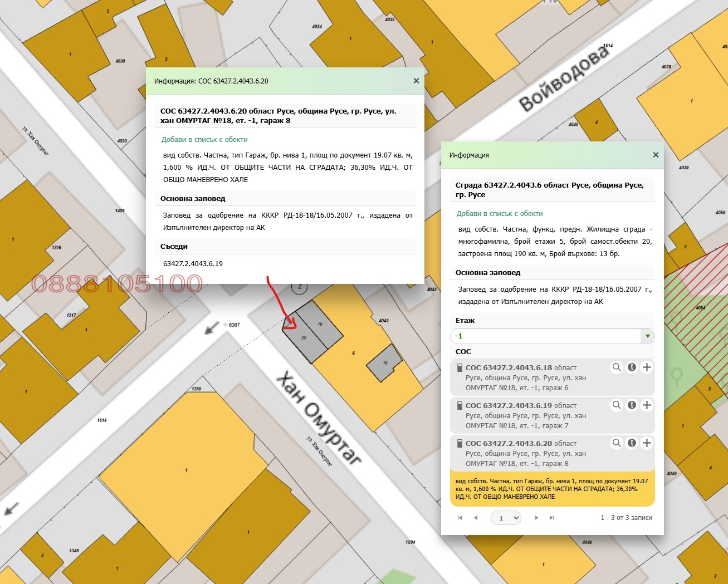Viewport: 728px width, 584px height.
Task: Click point label 6067 on the map
Action: click(234, 325)
